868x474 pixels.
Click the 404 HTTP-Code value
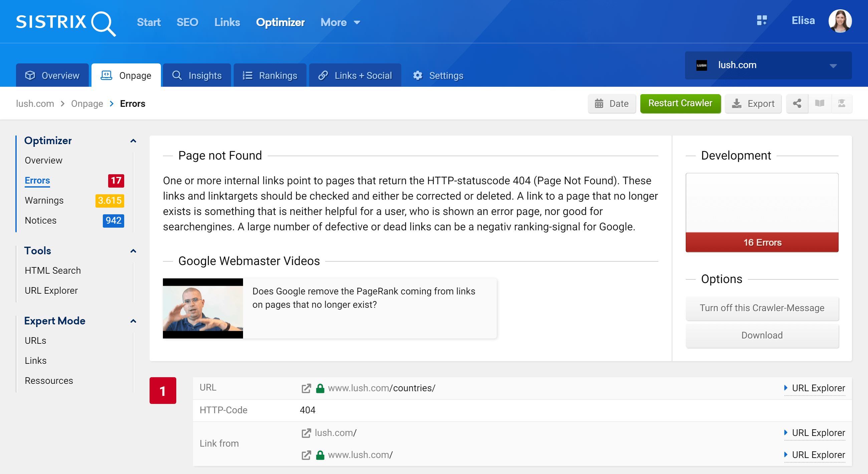(307, 410)
